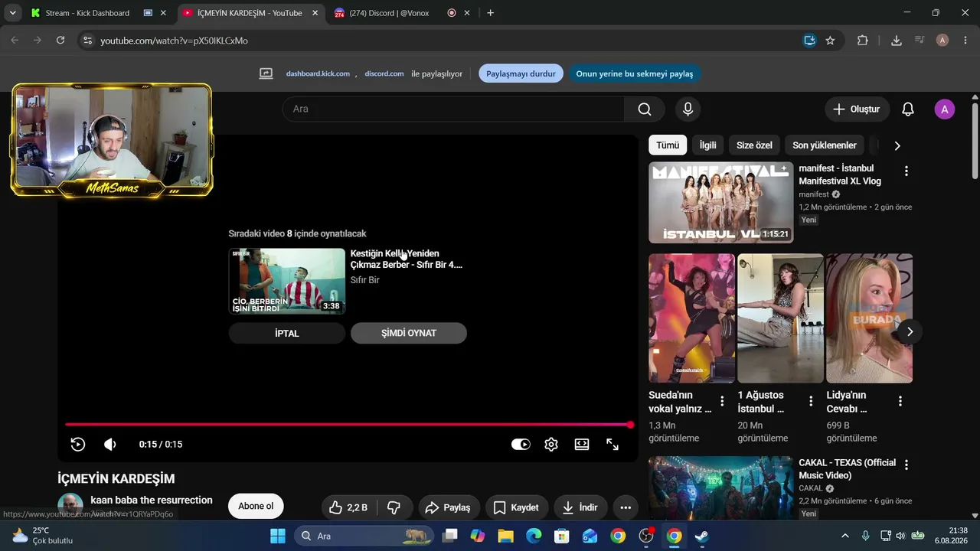This screenshot has width=980, height=551.
Task: Open the Chrome extensions puzzle icon
Action: pyautogui.click(x=863, y=41)
